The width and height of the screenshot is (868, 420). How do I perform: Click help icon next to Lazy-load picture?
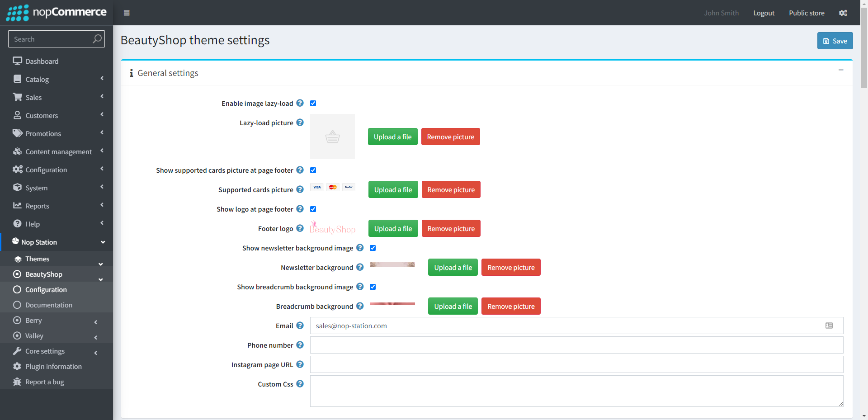pyautogui.click(x=300, y=123)
